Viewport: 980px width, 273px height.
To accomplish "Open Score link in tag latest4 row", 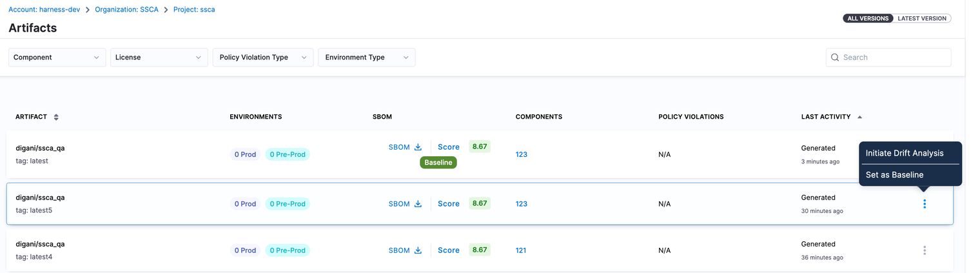I will (449, 250).
